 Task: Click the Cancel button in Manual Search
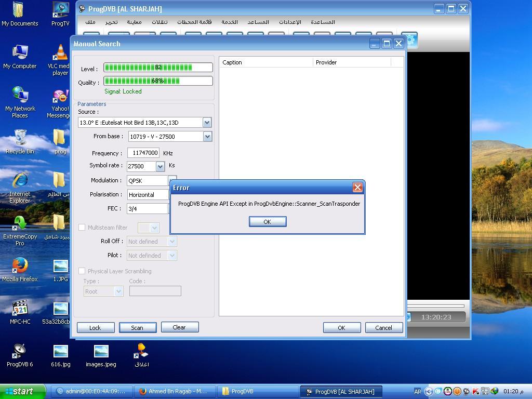(384, 327)
